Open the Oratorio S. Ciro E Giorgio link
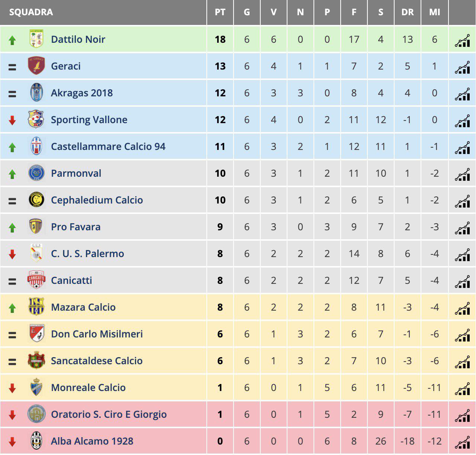The height and width of the screenshot is (455, 476). tap(109, 414)
